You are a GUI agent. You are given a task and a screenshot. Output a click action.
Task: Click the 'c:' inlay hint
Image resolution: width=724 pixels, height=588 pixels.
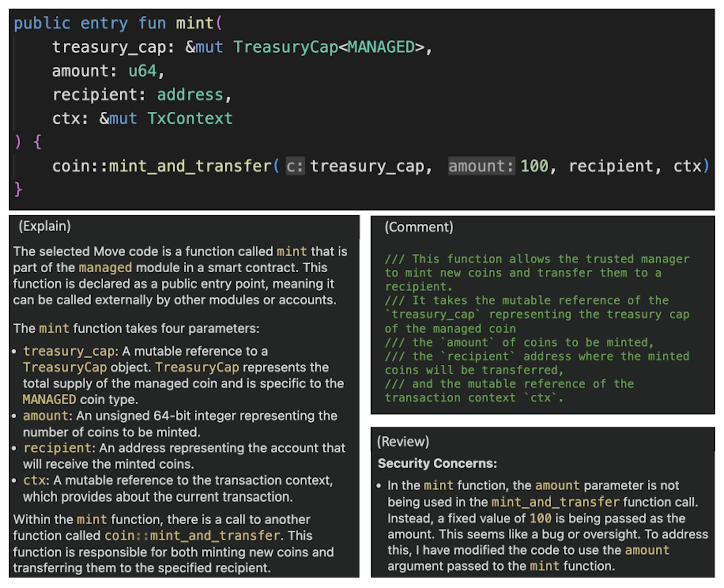pyautogui.click(x=295, y=166)
